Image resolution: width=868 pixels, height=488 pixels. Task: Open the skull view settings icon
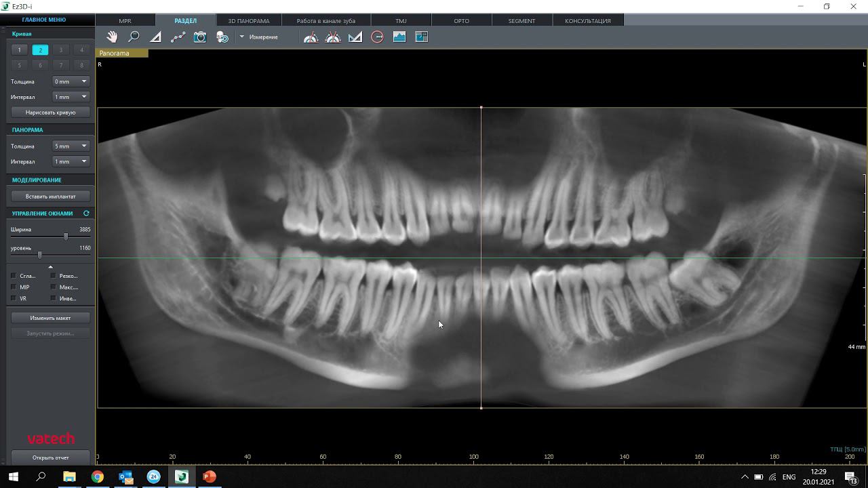tap(222, 37)
